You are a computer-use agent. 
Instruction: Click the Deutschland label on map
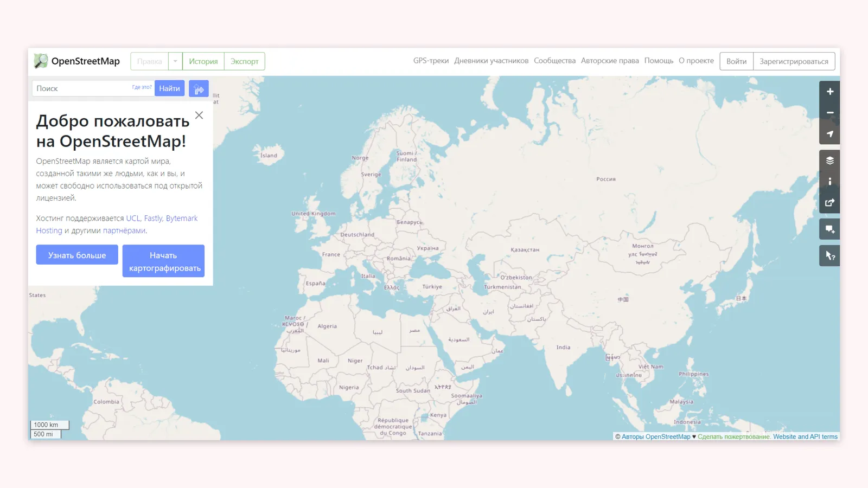pos(357,235)
